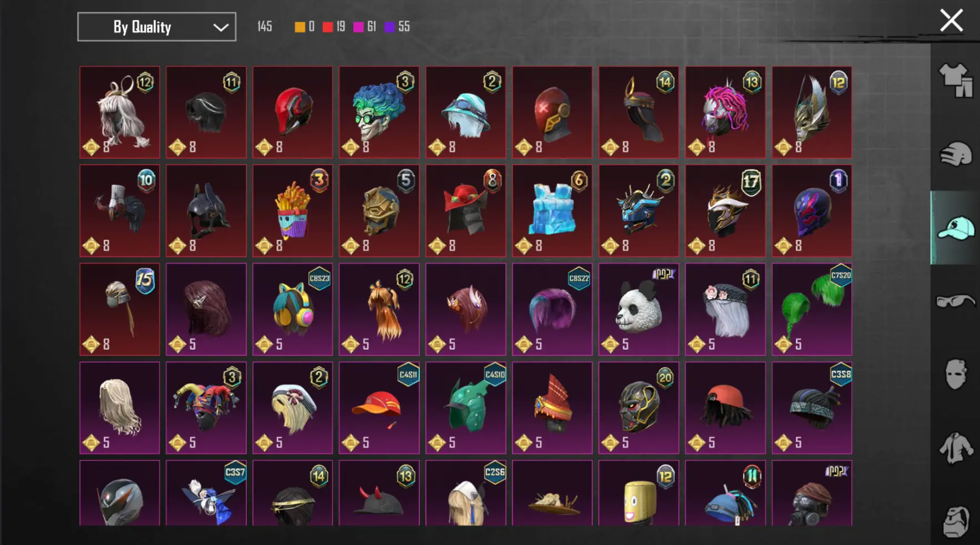Open the By Quality sort dropdown
Viewport: 980px width, 545px height.
156,27
